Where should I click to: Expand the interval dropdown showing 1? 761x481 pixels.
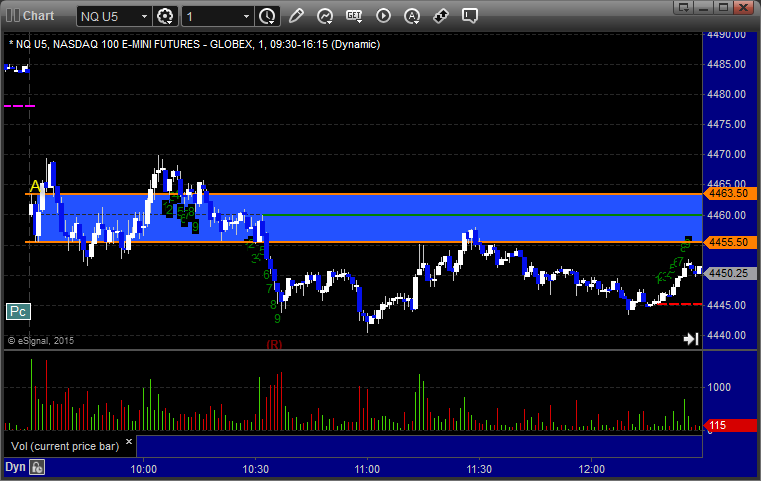pyautogui.click(x=246, y=17)
